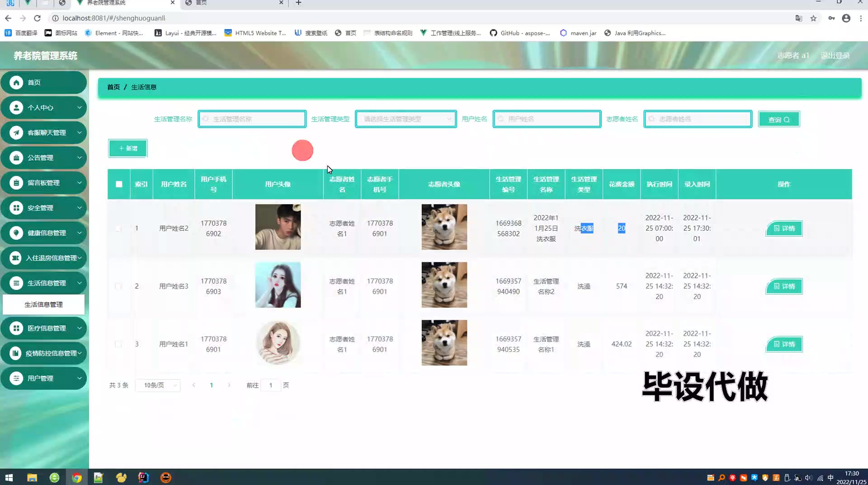The image size is (868, 485).
Task: Focus the 用户姓名 search field
Action: pyautogui.click(x=547, y=119)
